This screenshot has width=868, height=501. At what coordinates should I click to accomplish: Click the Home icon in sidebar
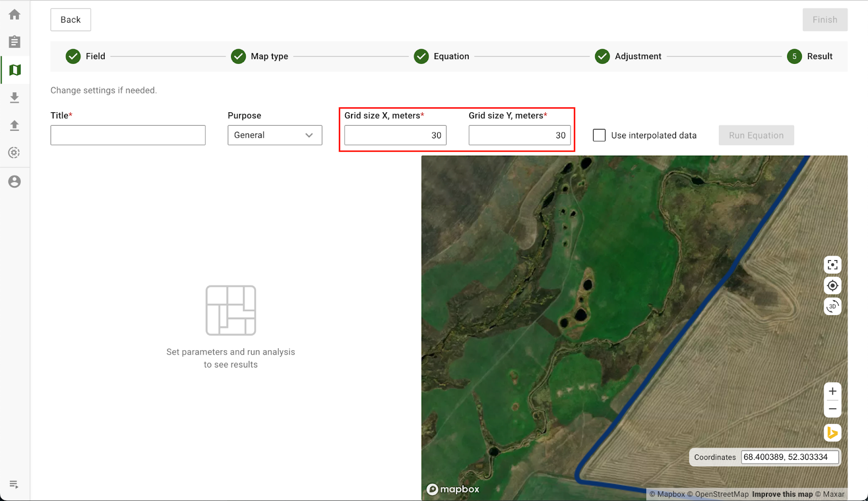tap(15, 15)
